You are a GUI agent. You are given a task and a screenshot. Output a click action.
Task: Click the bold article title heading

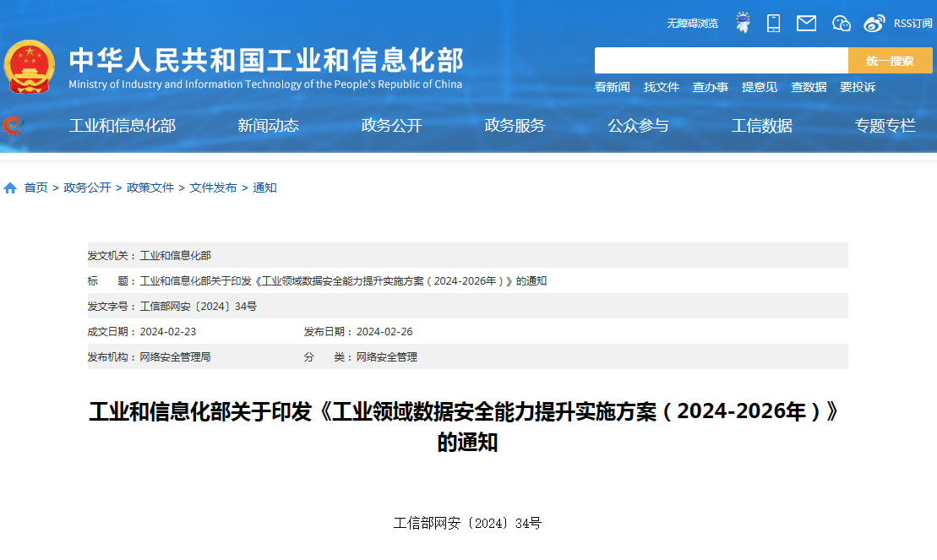pyautogui.click(x=466, y=427)
